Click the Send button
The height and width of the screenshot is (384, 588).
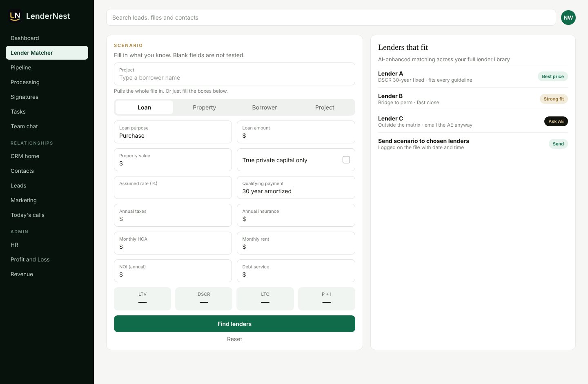coord(558,144)
